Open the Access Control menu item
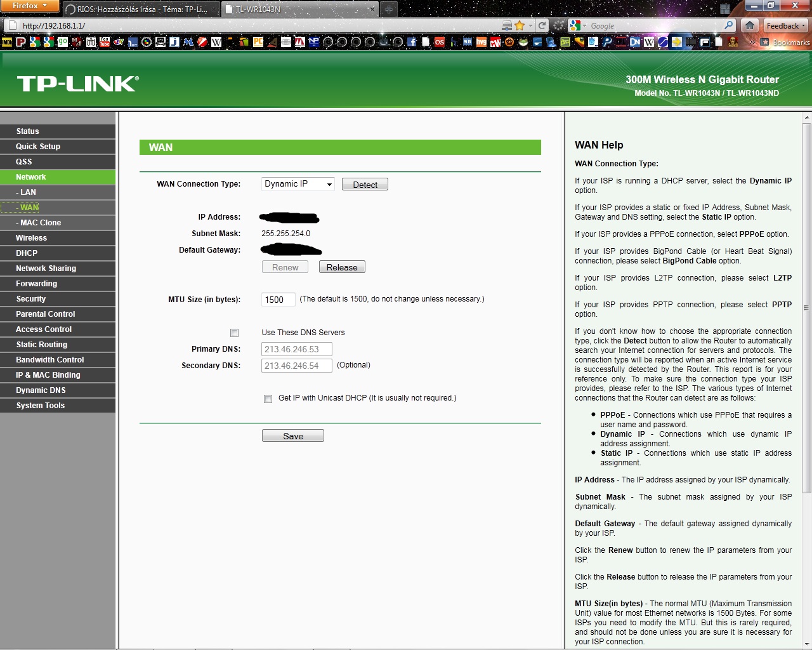This screenshot has width=812, height=650. 58,329
